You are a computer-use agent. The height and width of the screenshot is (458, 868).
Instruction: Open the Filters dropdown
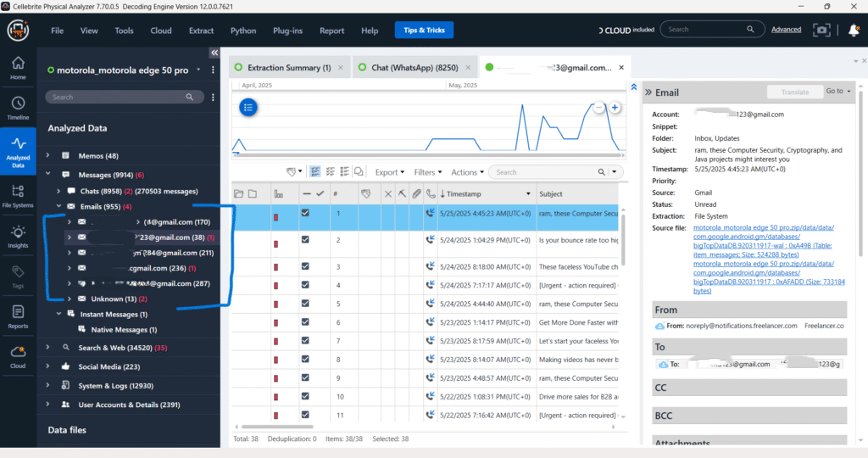point(428,172)
